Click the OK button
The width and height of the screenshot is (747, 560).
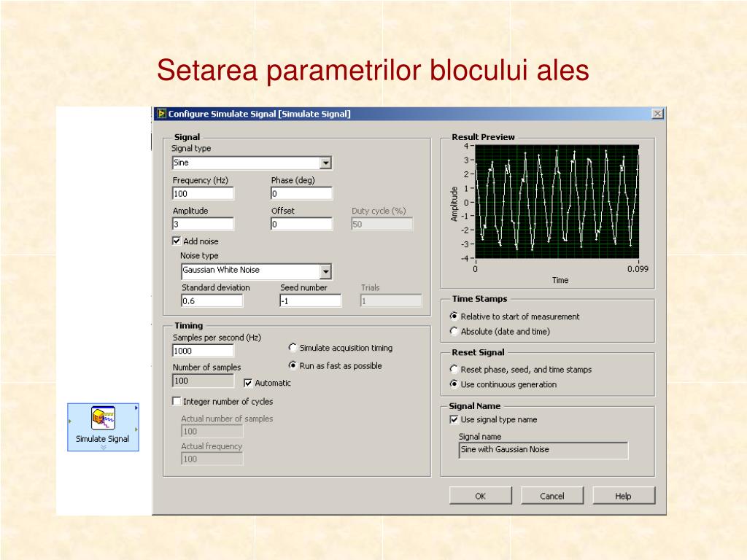click(x=480, y=496)
